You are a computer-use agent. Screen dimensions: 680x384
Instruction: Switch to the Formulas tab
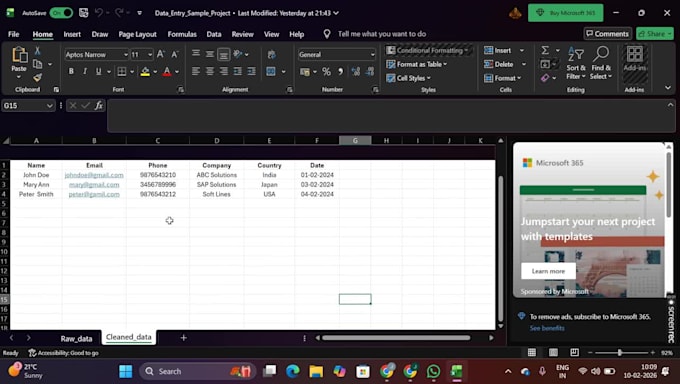pos(182,34)
